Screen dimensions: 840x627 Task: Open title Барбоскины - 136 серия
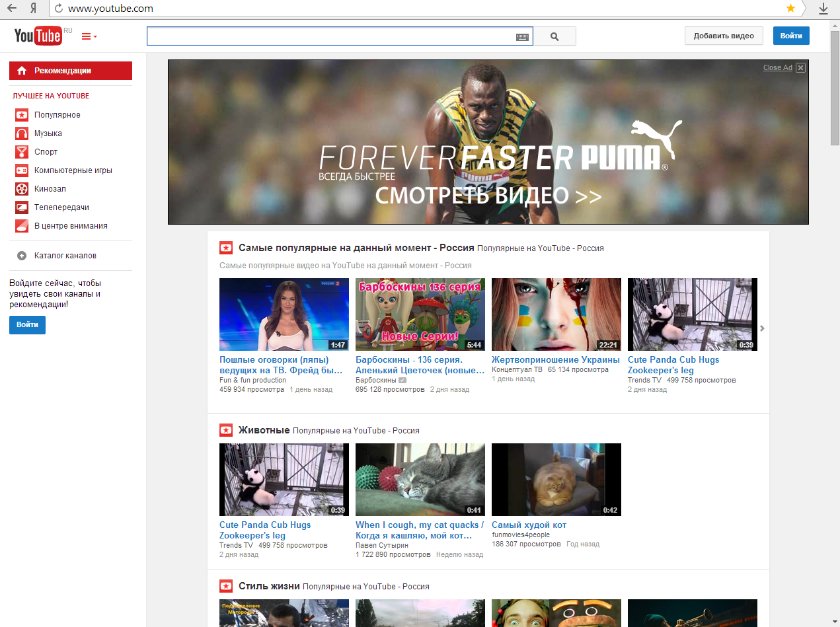pos(420,365)
